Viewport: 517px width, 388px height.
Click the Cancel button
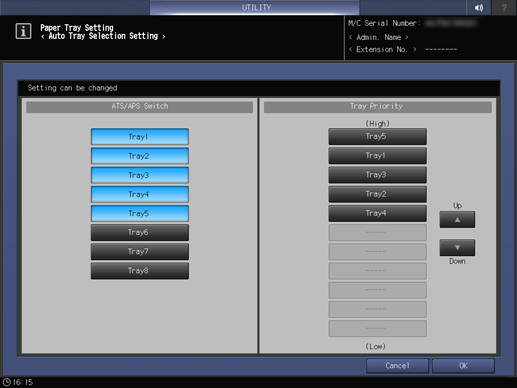(397, 366)
